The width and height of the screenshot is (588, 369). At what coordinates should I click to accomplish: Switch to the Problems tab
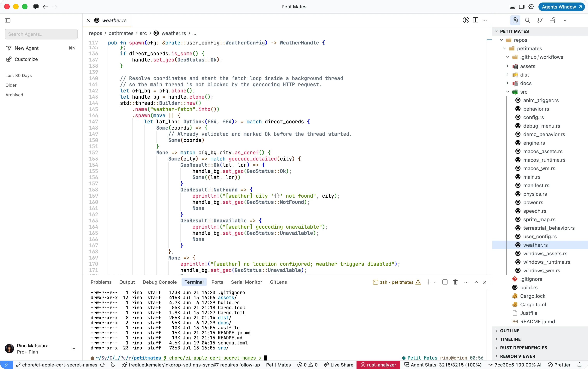click(101, 282)
